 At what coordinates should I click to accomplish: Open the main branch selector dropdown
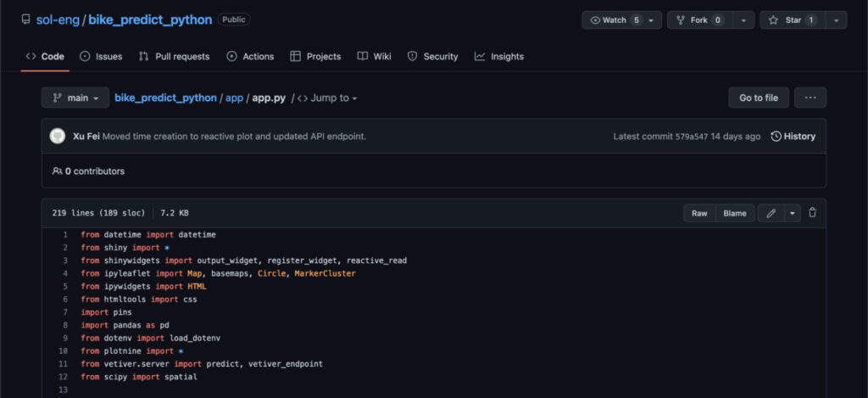pos(75,98)
